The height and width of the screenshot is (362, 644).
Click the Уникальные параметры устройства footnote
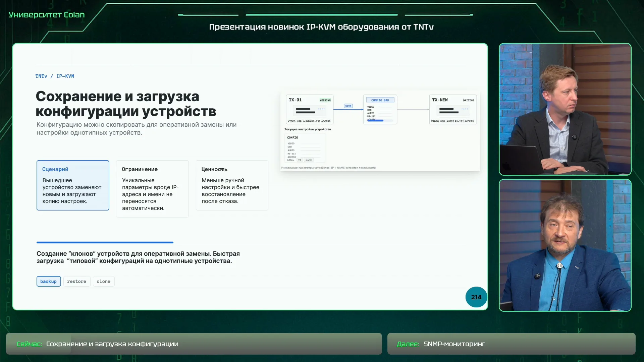click(328, 168)
